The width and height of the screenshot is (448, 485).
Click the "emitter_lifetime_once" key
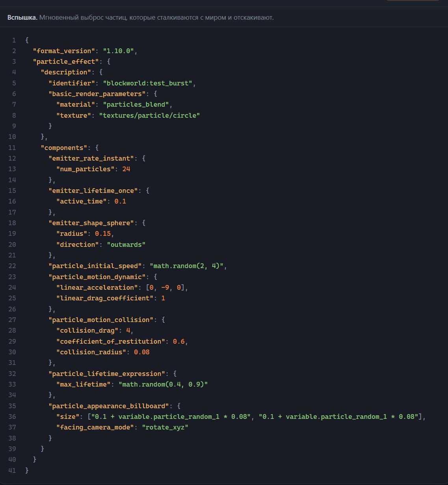click(93, 191)
